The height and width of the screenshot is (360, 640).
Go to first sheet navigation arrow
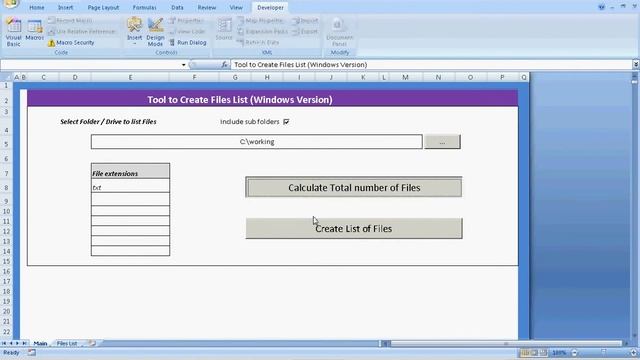coord(4,344)
